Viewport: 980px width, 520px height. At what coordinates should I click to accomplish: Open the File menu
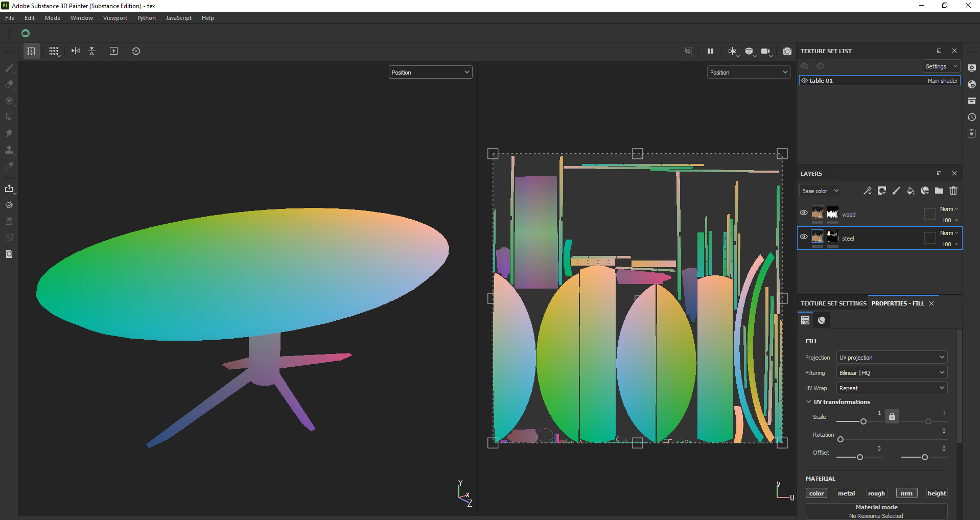(10, 18)
